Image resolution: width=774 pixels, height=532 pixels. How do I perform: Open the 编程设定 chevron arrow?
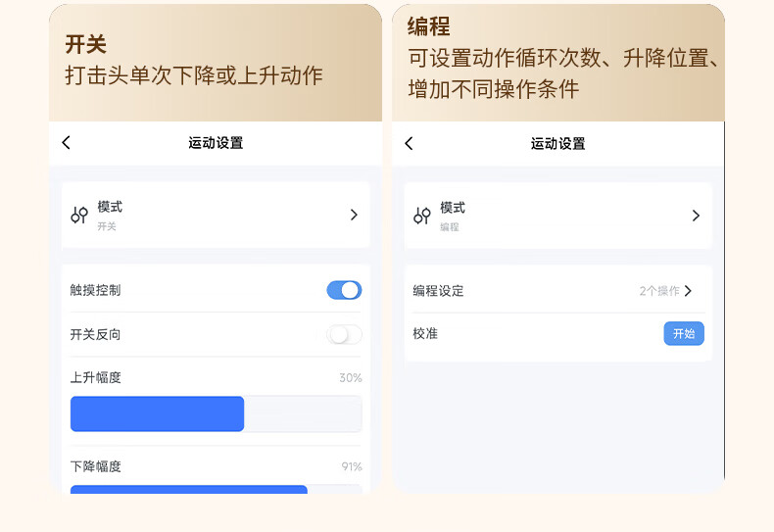[688, 291]
